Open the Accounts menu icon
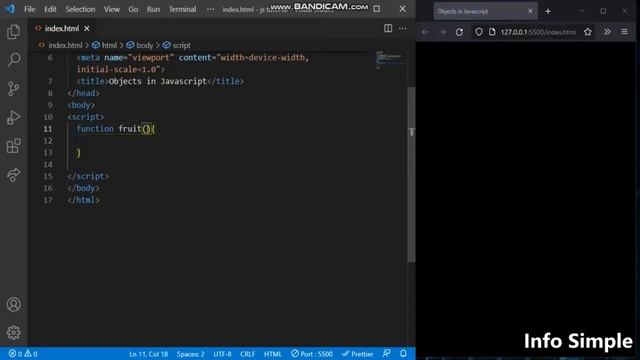The height and width of the screenshot is (360, 640). pos(13,304)
